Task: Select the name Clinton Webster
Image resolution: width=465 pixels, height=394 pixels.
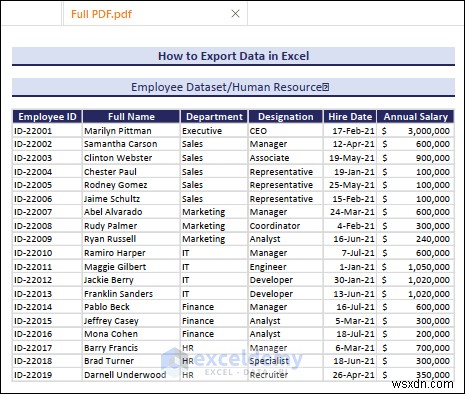Action: coord(118,158)
